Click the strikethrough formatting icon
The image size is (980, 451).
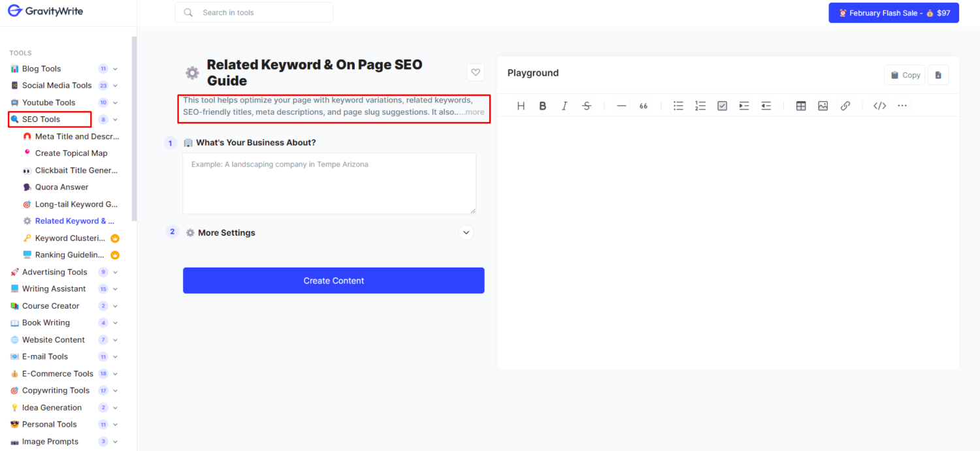point(587,106)
